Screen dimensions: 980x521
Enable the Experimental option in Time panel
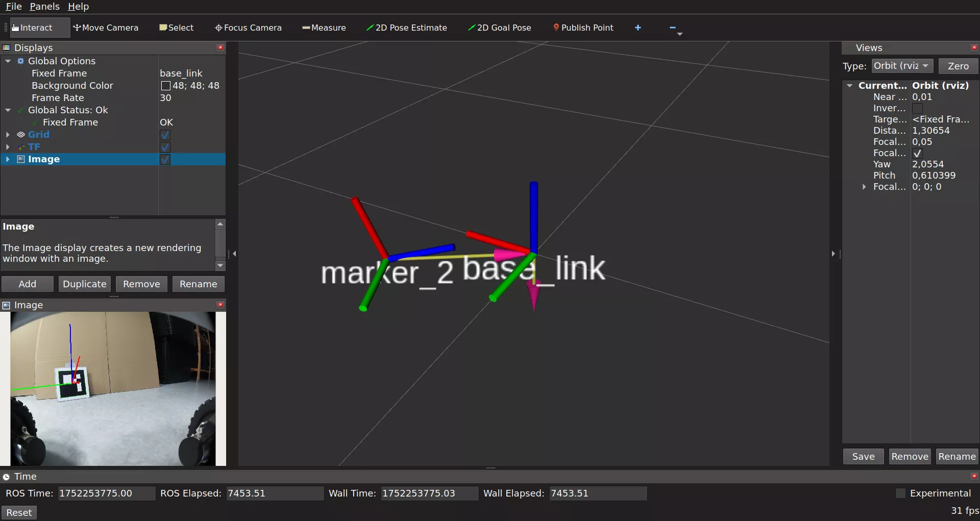coord(901,493)
